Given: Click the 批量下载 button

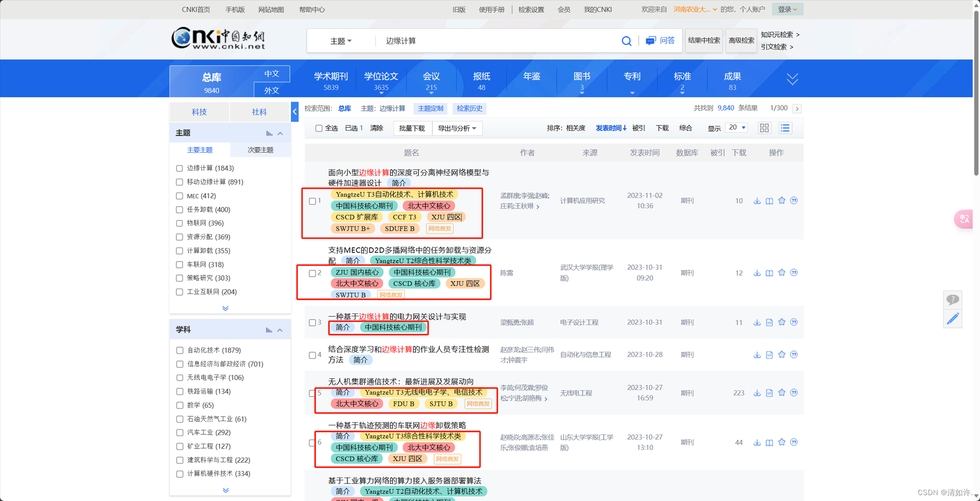Looking at the screenshot, I should coord(412,128).
